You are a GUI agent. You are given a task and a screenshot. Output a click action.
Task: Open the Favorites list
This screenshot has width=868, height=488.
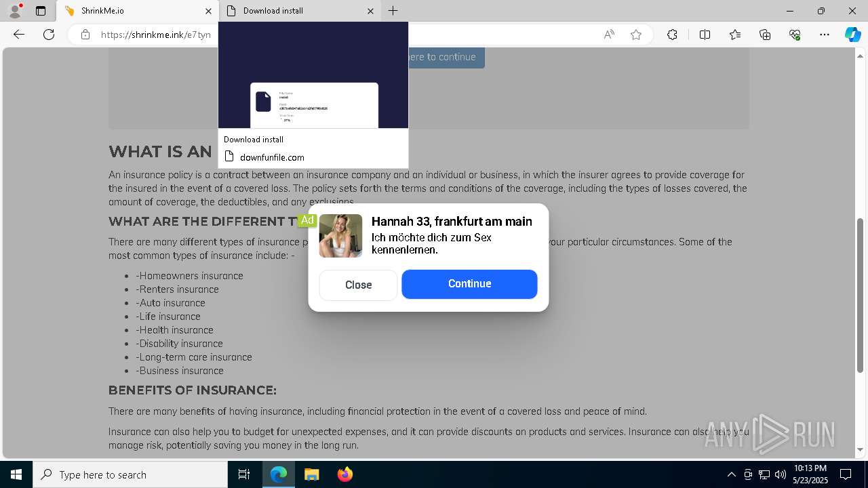click(735, 35)
